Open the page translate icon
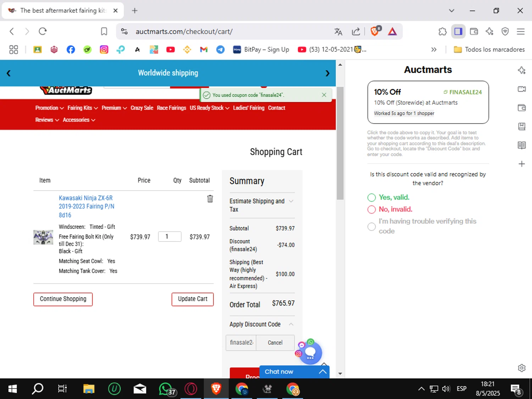 pos(338,32)
